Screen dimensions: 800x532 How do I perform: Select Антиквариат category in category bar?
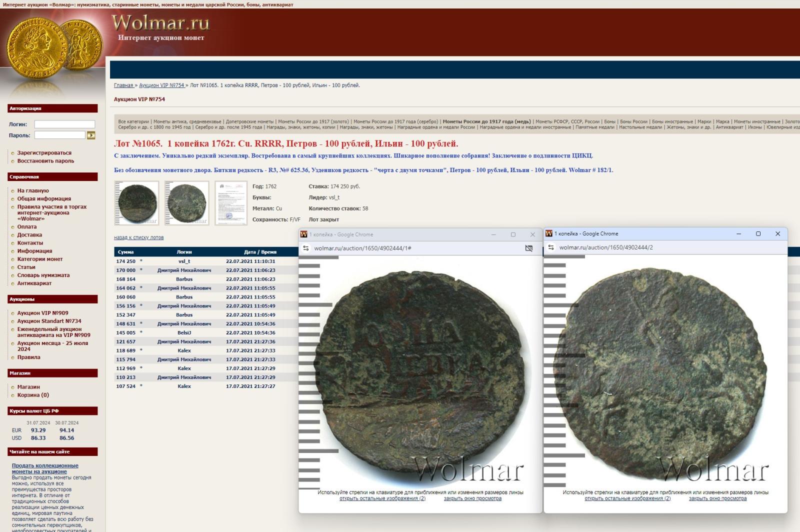pyautogui.click(x=729, y=127)
